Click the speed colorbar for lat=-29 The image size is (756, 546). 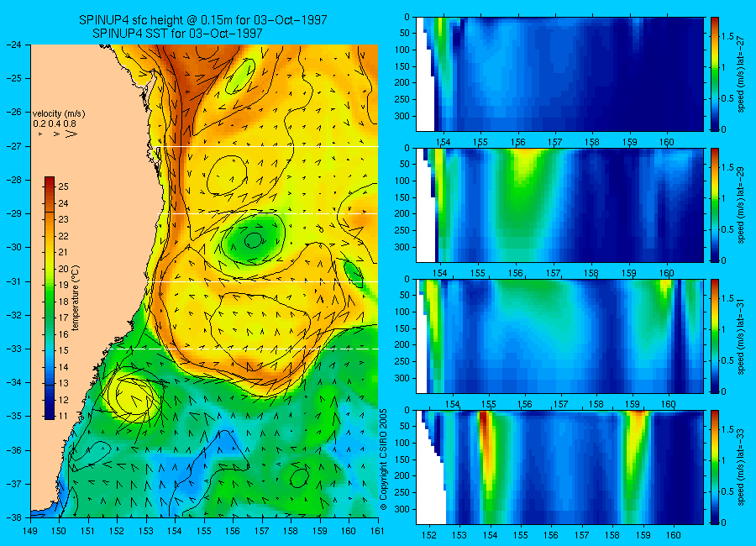[x=714, y=205]
